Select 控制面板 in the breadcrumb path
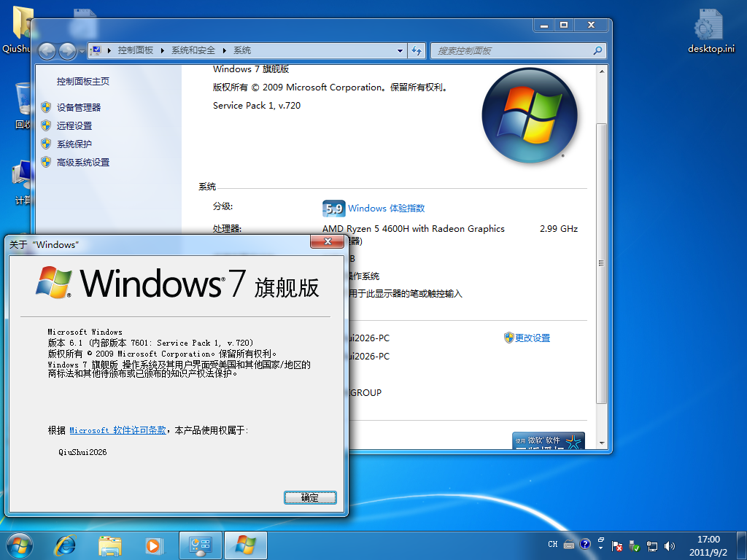This screenshot has height=560, width=747. pyautogui.click(x=136, y=50)
